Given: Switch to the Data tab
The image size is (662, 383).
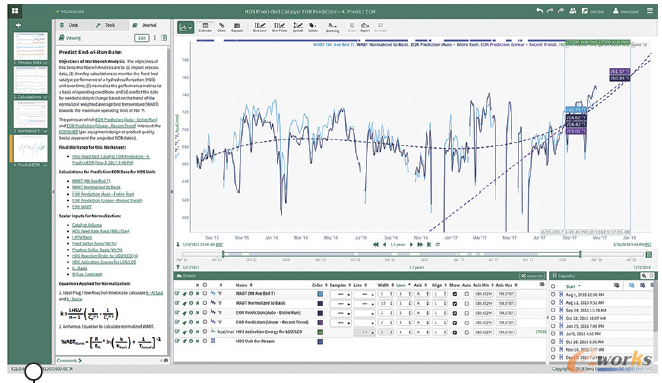Looking at the screenshot, I should [x=73, y=25].
